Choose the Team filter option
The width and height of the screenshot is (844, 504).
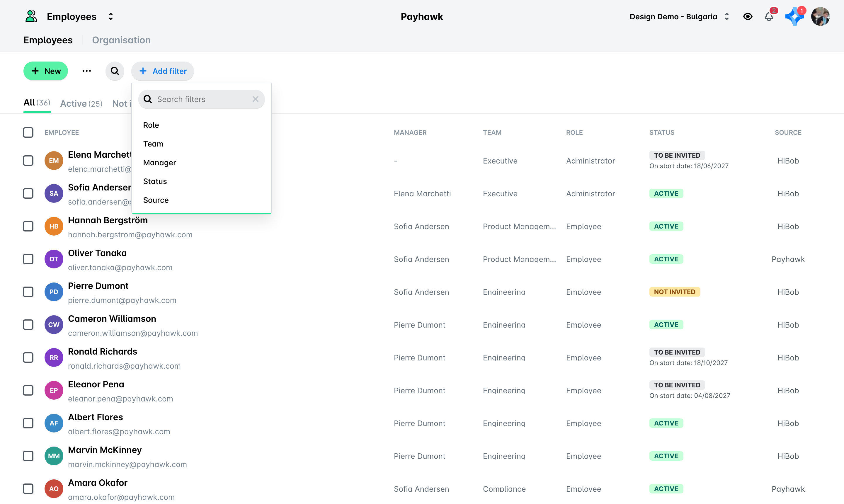click(x=201, y=144)
